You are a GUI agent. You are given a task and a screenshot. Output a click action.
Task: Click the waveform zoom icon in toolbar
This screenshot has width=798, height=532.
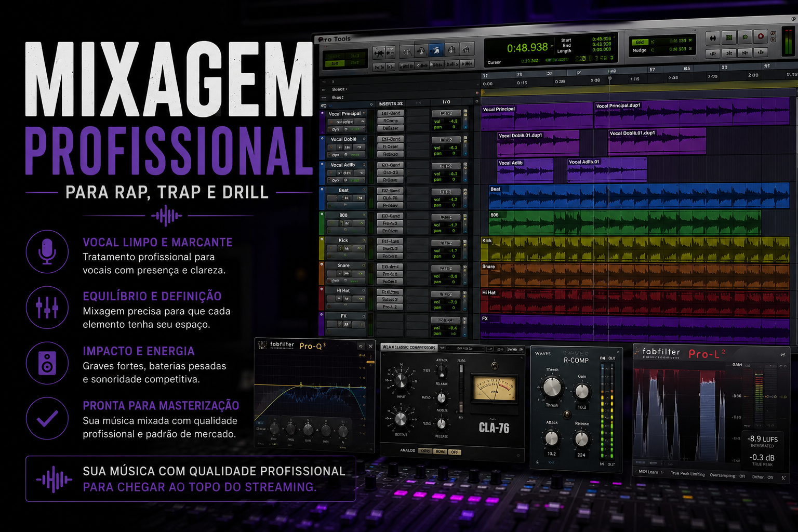(380, 53)
